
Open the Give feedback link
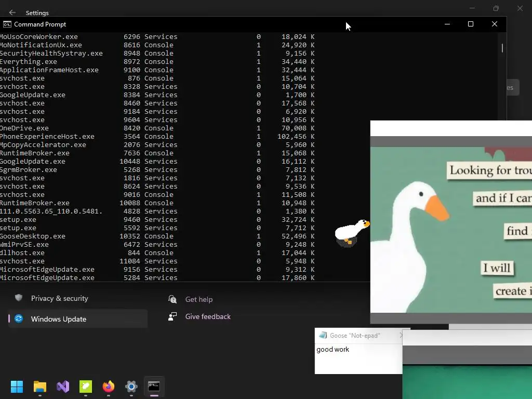[208, 316]
